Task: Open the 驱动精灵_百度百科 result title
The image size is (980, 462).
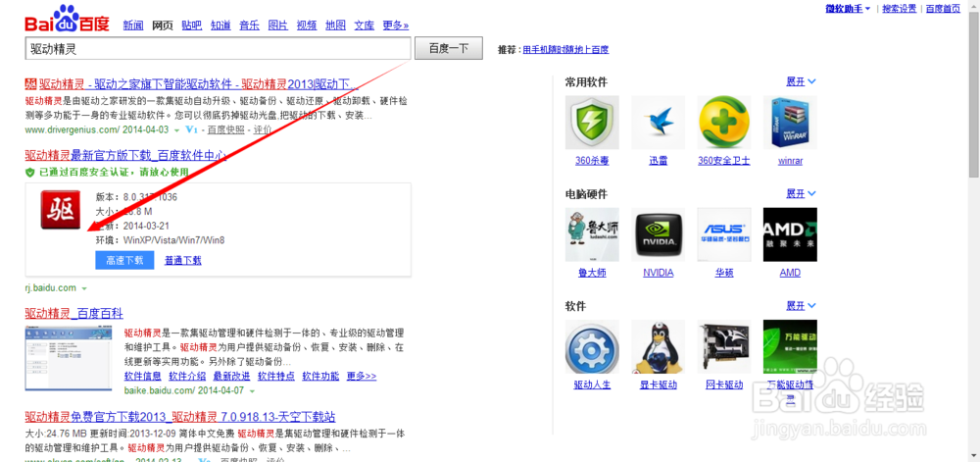Action: pyautogui.click(x=73, y=314)
